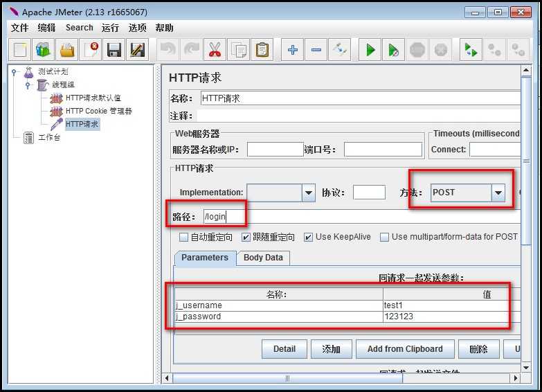
Task: Expand all nodes with plus icon
Action: (292, 50)
